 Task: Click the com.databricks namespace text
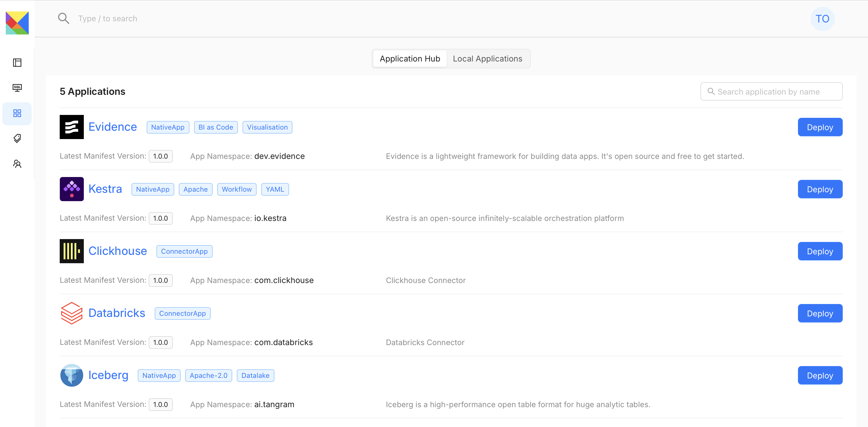pyautogui.click(x=283, y=342)
